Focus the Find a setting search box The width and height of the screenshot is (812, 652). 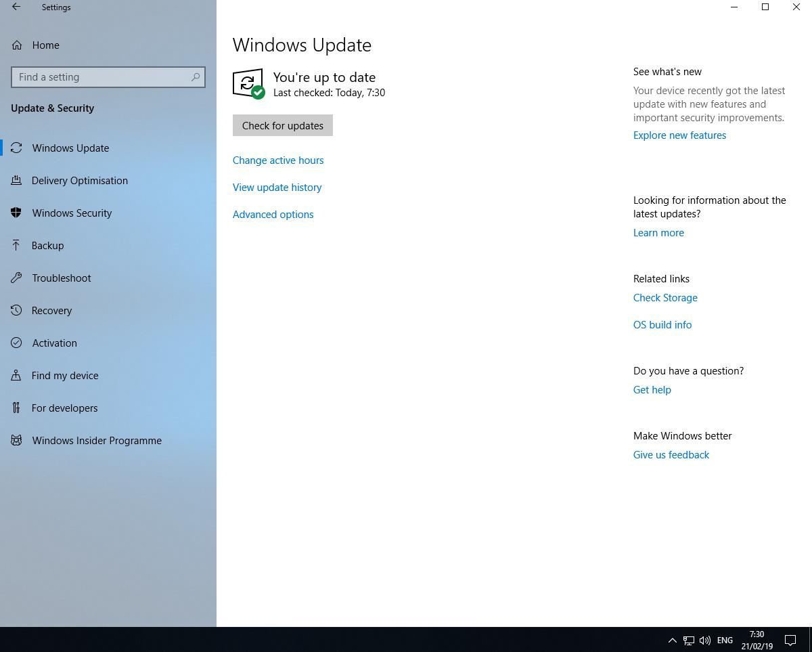click(x=108, y=77)
